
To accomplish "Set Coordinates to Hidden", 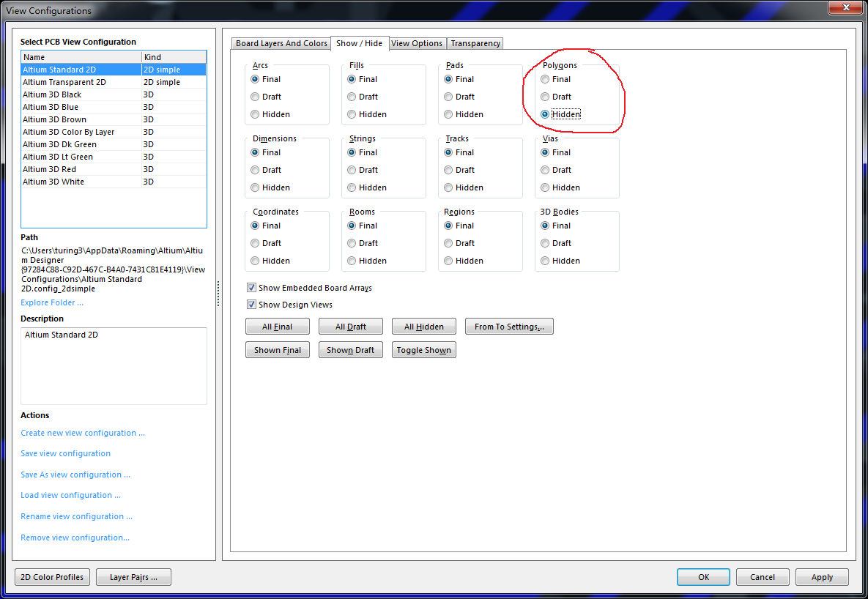I will tap(255, 261).
